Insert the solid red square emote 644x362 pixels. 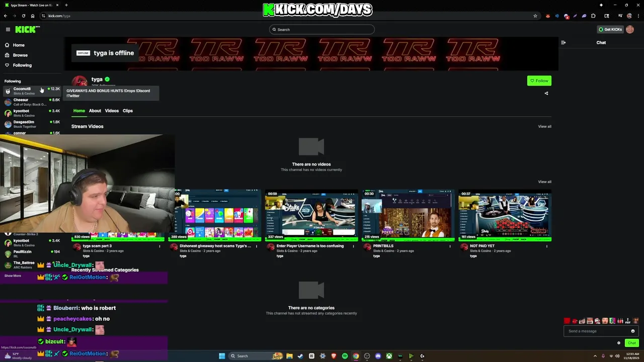coord(567,321)
